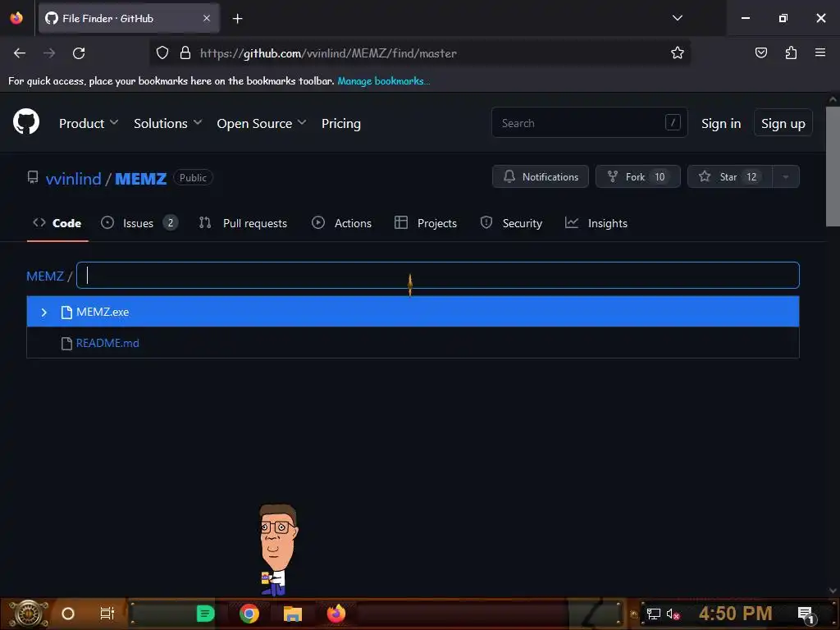Click the GitHub Search box

click(589, 122)
